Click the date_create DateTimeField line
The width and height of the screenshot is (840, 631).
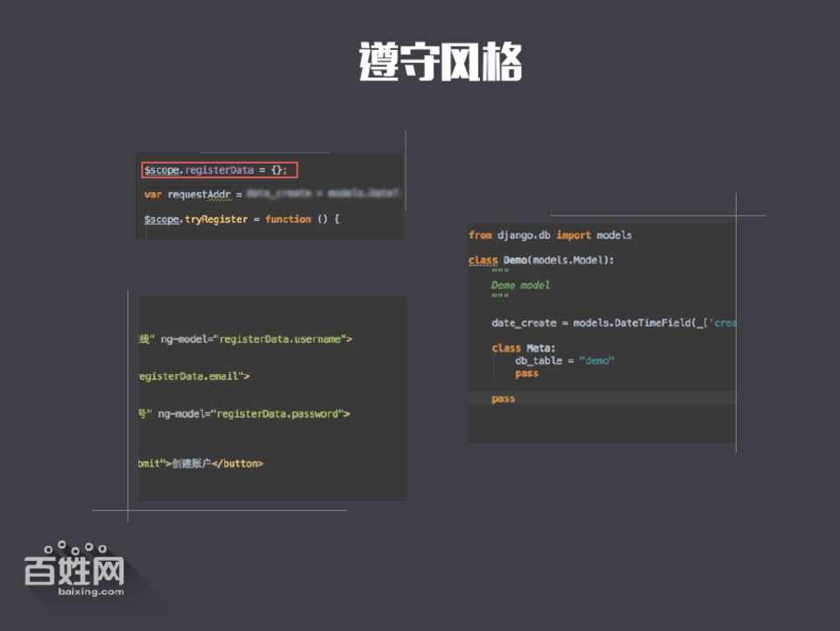613,323
